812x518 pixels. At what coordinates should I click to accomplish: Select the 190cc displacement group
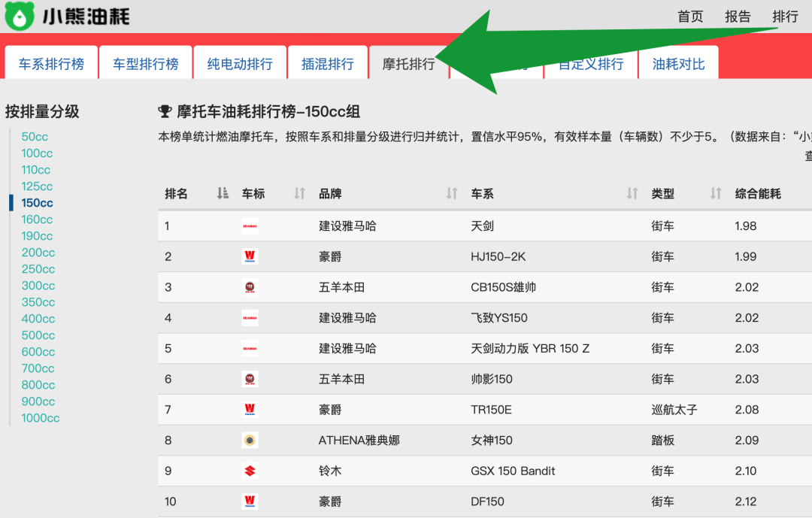click(x=37, y=236)
